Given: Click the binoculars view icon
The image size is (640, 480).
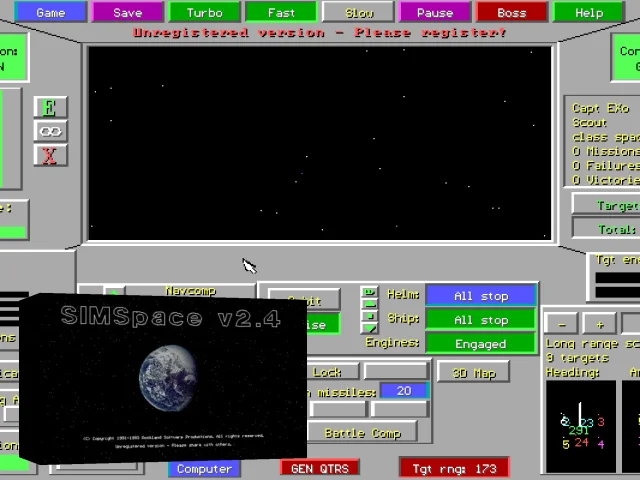Looking at the screenshot, I should [50, 131].
